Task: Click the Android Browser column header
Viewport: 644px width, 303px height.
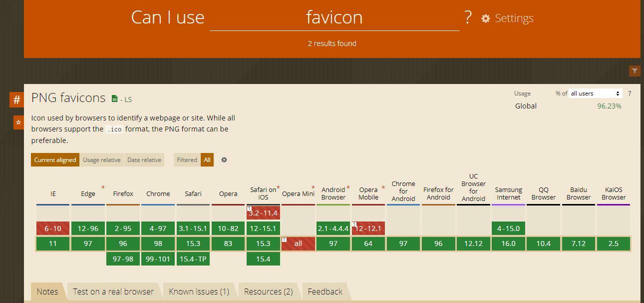Action: (333, 193)
